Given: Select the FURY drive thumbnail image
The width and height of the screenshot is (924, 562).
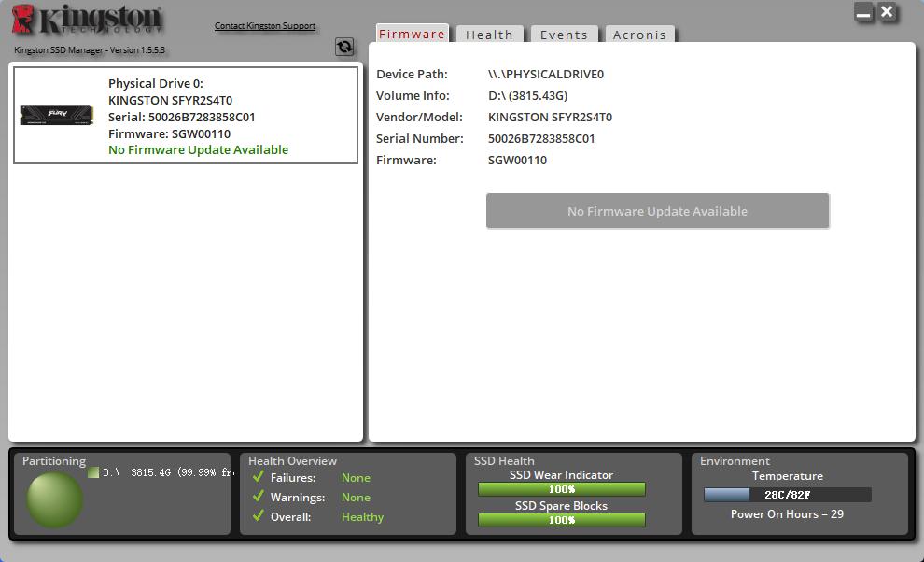Looking at the screenshot, I should [x=56, y=115].
